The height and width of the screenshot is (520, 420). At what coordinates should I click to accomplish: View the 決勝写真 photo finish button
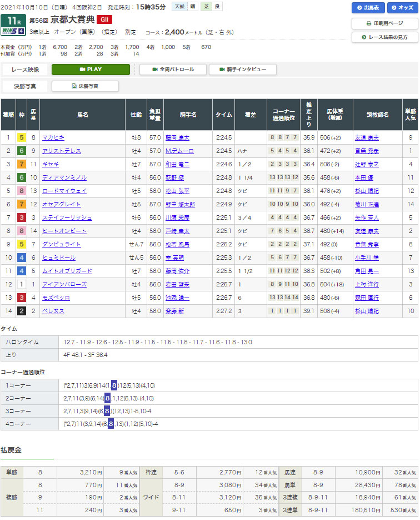coord(85,86)
